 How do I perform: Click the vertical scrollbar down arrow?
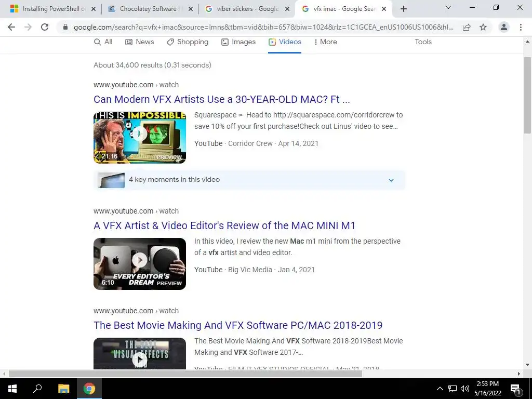[528, 365]
